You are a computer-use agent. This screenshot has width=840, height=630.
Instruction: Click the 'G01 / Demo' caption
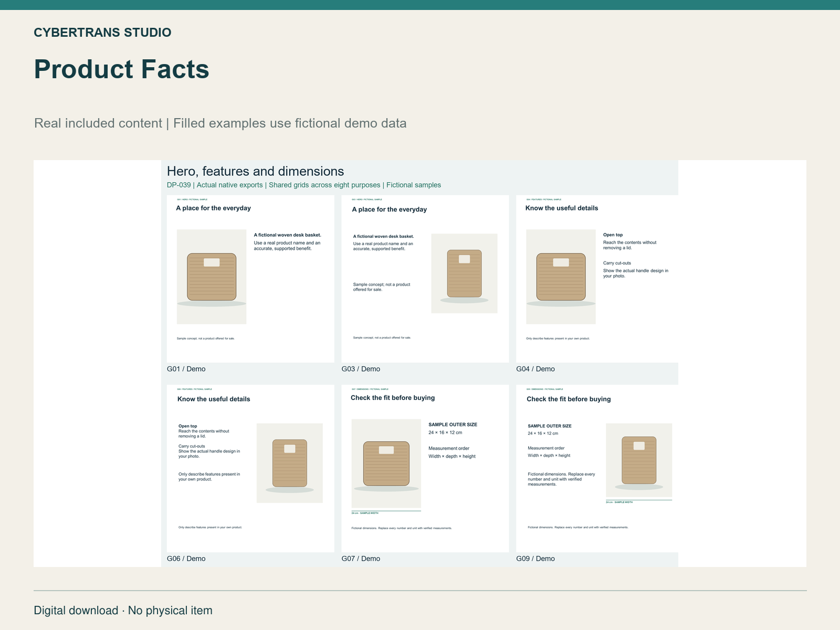(x=186, y=369)
